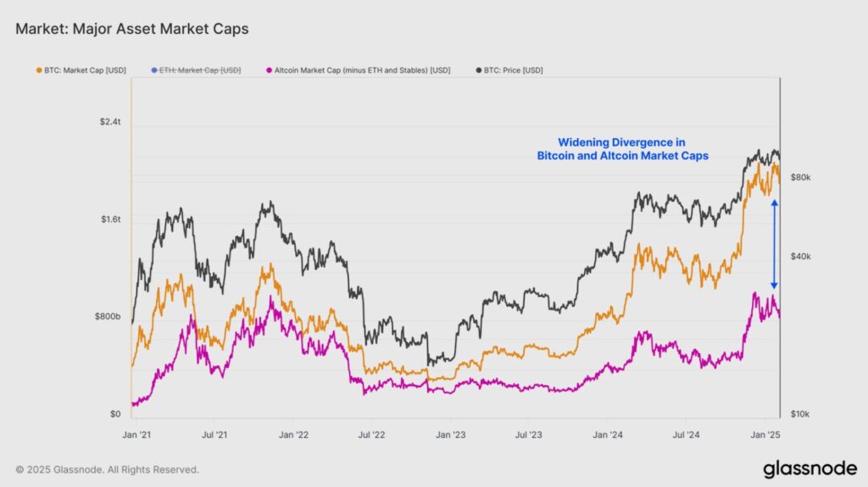Screen dimensions: 868x487
Task: Select the blue divergence double-arrow marker
Action: [775, 244]
